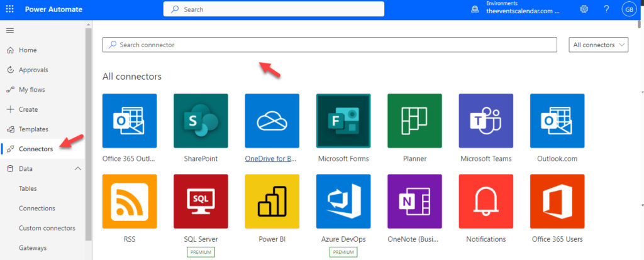Open the Notifications connector bell icon
The image size is (644, 260).
point(486,201)
